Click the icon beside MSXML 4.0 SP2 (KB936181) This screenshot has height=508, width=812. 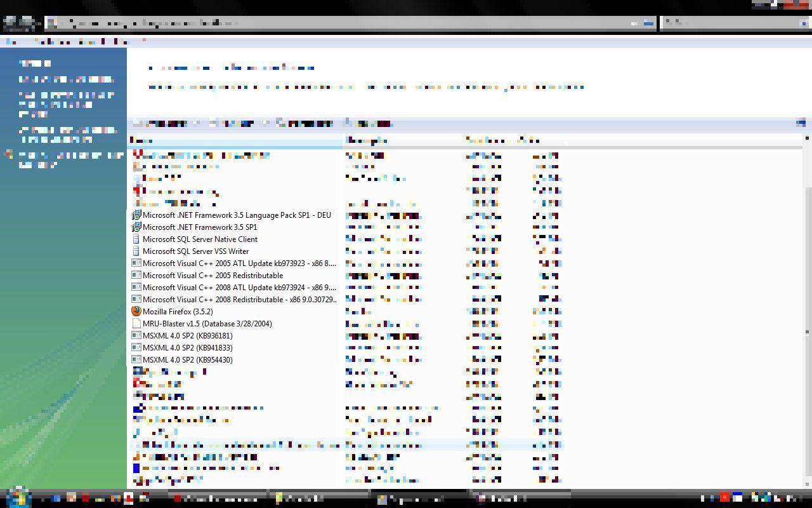click(x=136, y=336)
